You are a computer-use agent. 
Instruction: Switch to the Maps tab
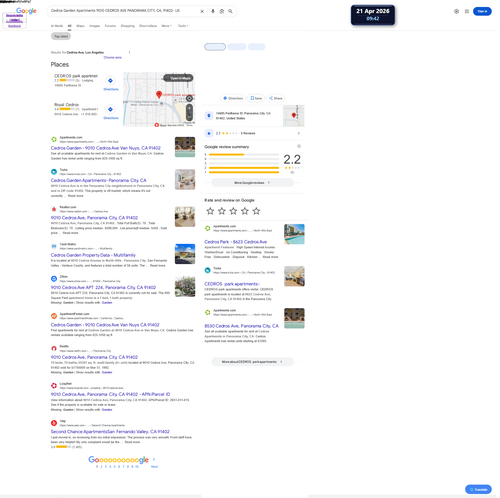[80, 26]
